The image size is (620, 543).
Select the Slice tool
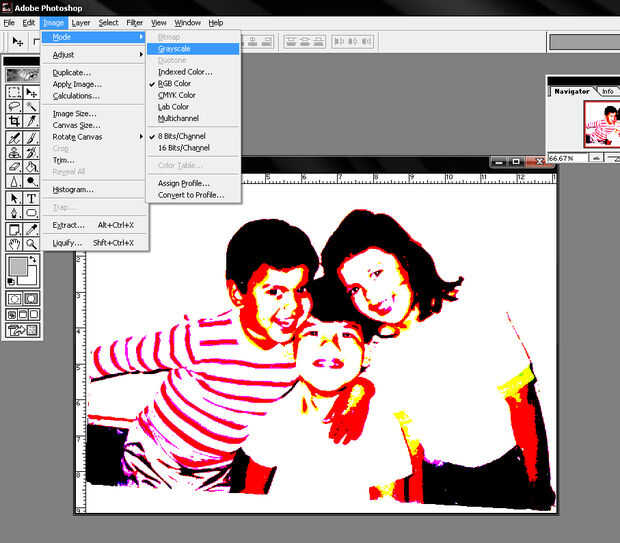(31, 121)
